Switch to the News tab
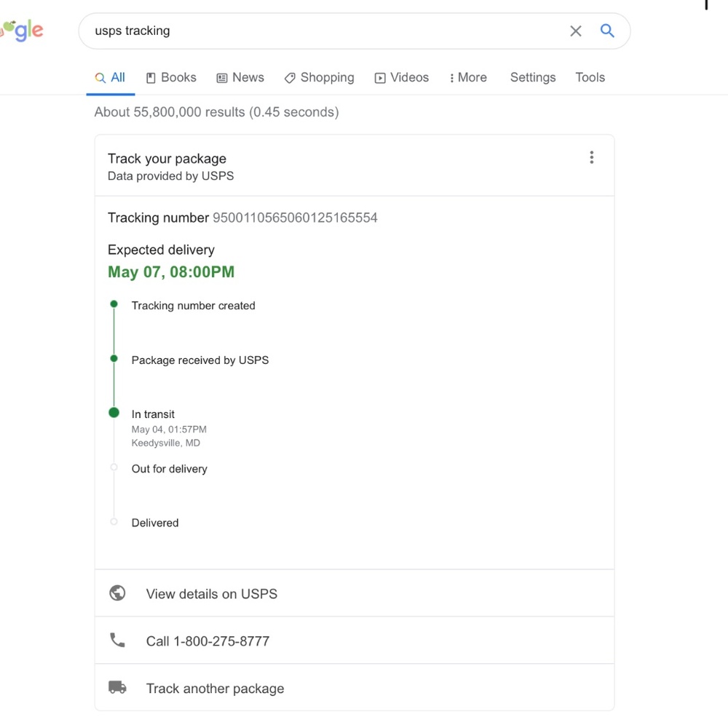Image resolution: width=728 pixels, height=728 pixels. click(x=240, y=78)
